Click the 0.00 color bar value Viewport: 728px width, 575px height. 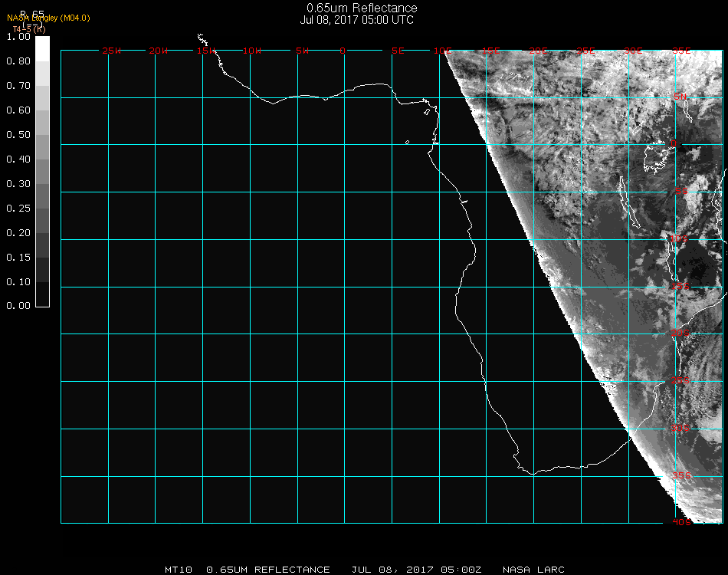click(18, 306)
